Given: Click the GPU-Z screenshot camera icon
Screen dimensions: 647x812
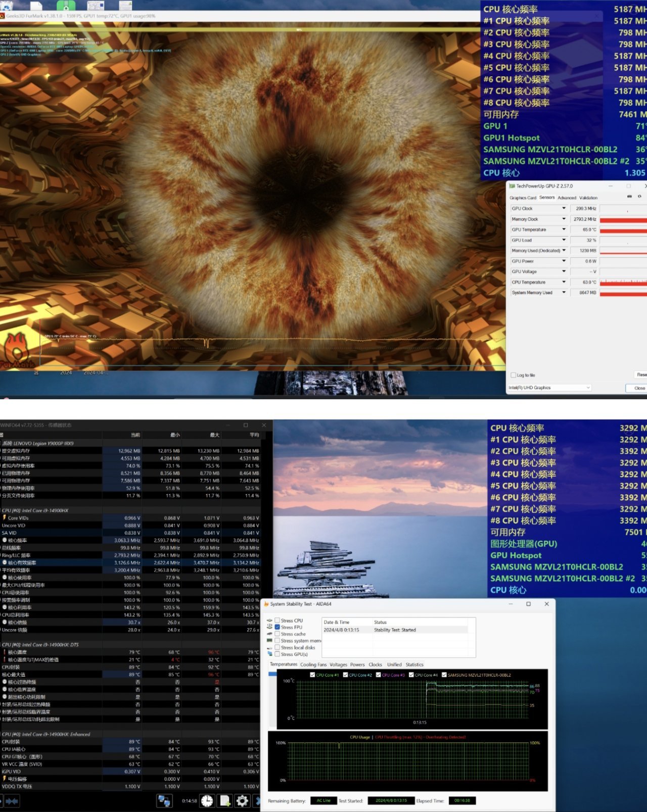Looking at the screenshot, I should [x=629, y=197].
